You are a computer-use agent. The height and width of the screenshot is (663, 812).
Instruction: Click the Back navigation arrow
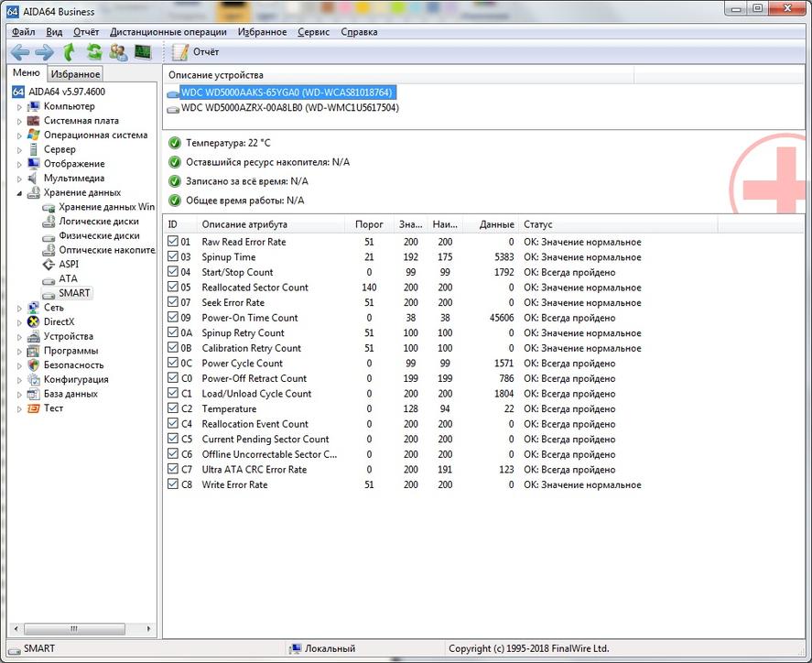click(20, 52)
